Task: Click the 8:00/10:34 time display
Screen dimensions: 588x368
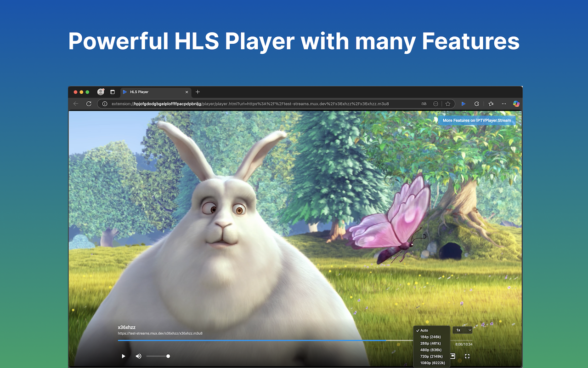Action: (x=464, y=344)
